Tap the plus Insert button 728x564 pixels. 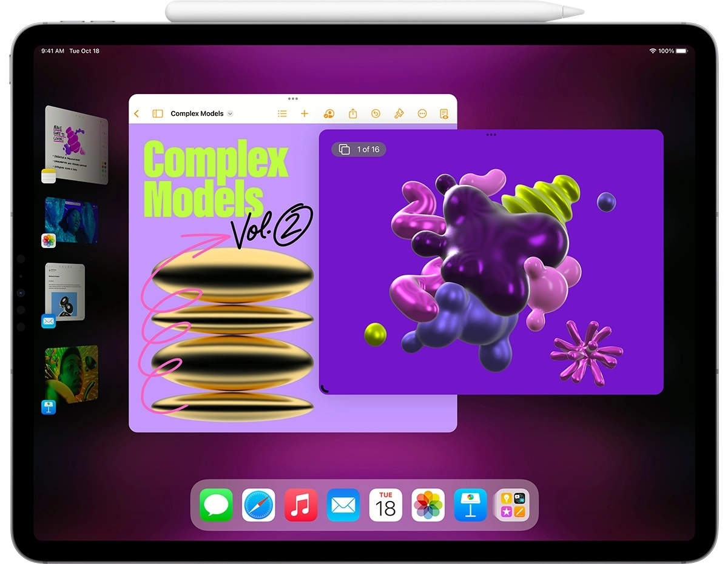point(305,113)
